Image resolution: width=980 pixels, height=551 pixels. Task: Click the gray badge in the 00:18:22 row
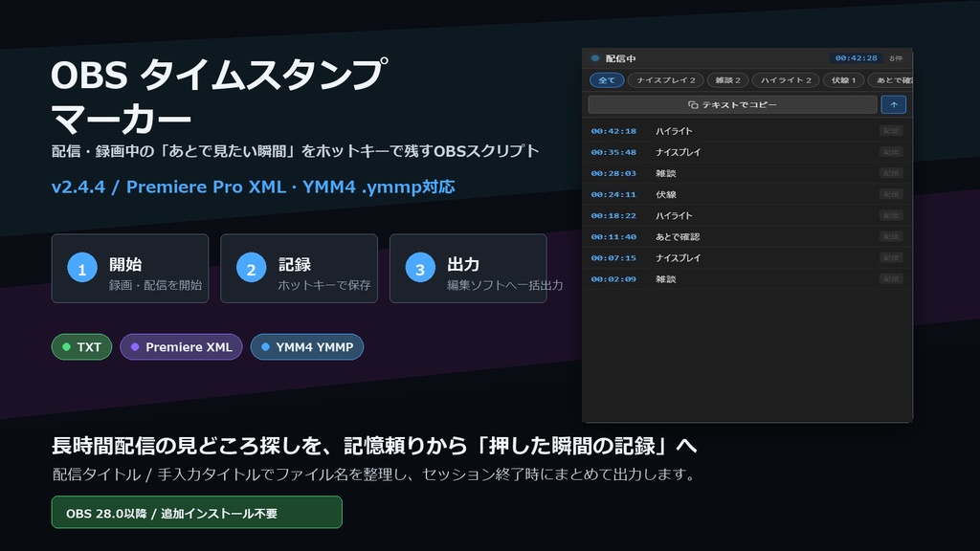pos(891,215)
